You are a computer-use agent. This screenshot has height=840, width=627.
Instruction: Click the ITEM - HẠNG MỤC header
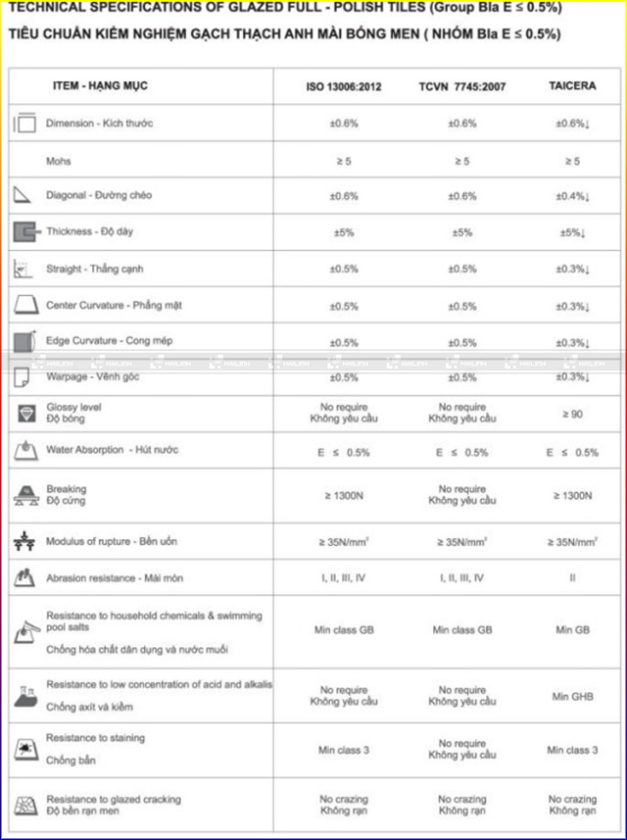(x=100, y=86)
